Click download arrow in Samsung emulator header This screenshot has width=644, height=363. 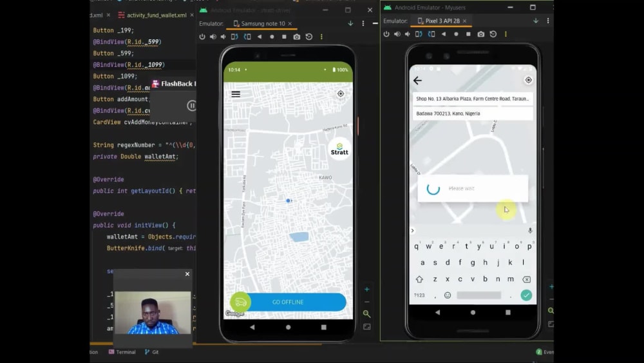350,23
